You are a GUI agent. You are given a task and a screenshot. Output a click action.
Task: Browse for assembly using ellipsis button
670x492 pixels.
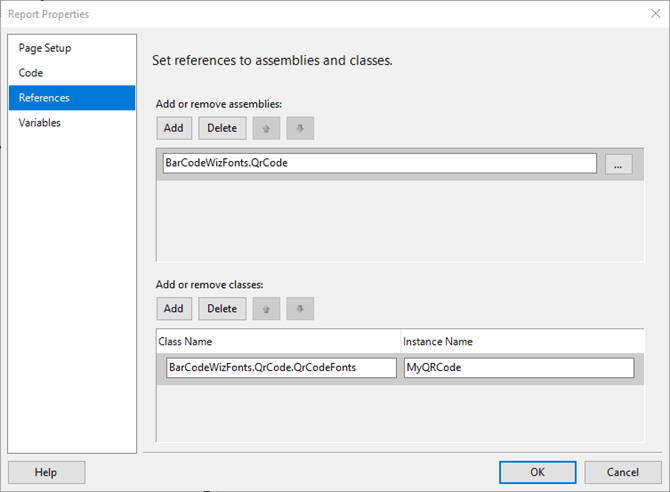[x=618, y=164]
